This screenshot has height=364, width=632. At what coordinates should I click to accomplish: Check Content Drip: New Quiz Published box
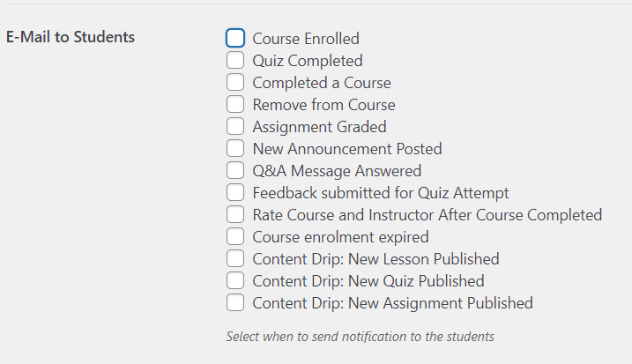(x=234, y=281)
